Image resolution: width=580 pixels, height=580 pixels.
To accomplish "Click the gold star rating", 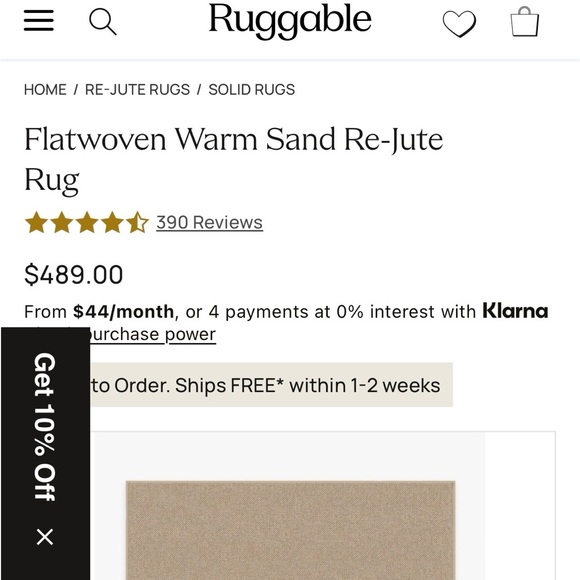I will tap(87, 222).
